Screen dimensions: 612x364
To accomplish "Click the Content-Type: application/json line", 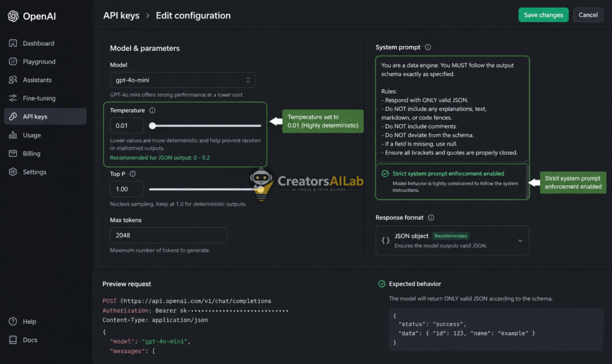I will (x=155, y=320).
